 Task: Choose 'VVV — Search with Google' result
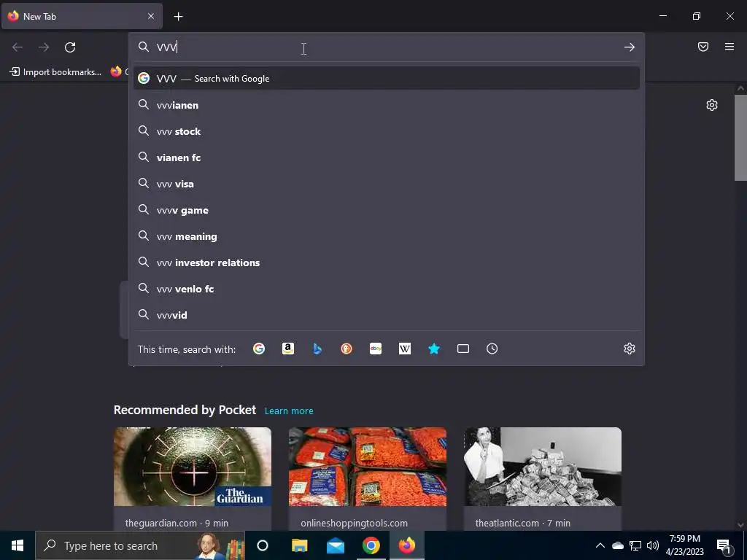pyautogui.click(x=387, y=79)
